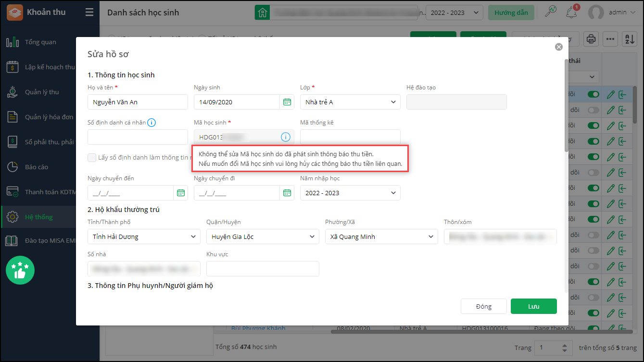Click the print icon in student list
644x362 pixels.
click(x=591, y=39)
